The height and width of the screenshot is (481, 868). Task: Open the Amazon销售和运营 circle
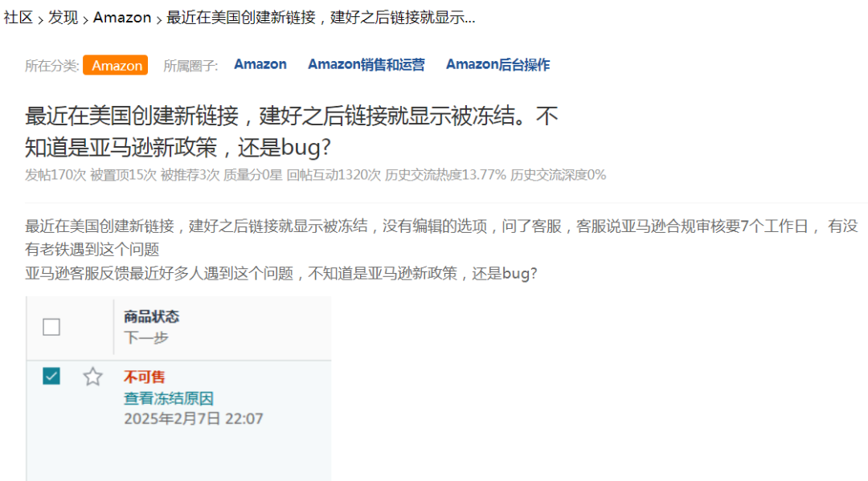(x=366, y=65)
